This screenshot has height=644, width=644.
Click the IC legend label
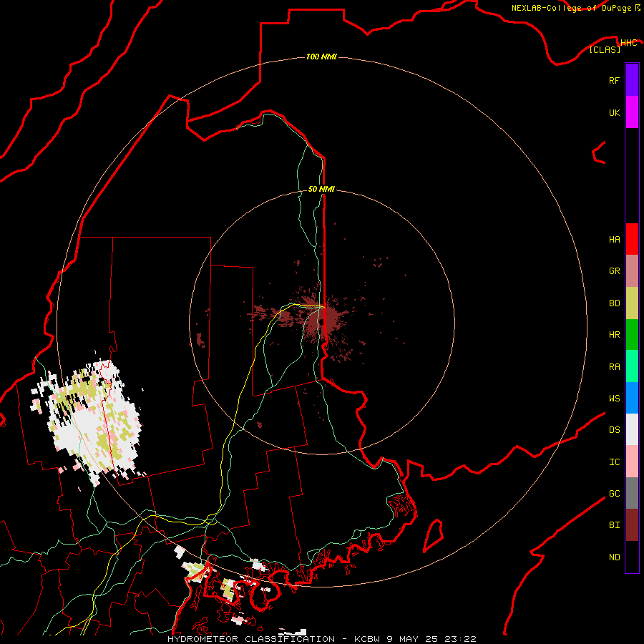(614, 462)
